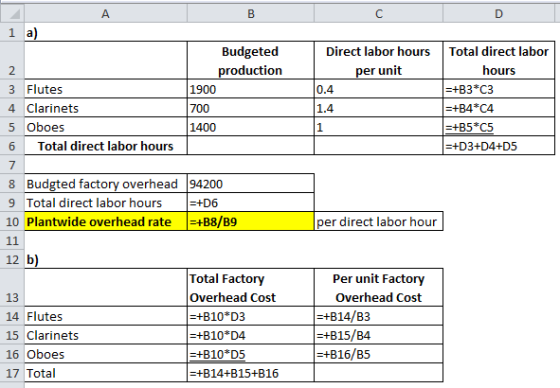The width and height of the screenshot is (560, 388).
Task: Select cell with value 1.4
Action: tap(379, 108)
